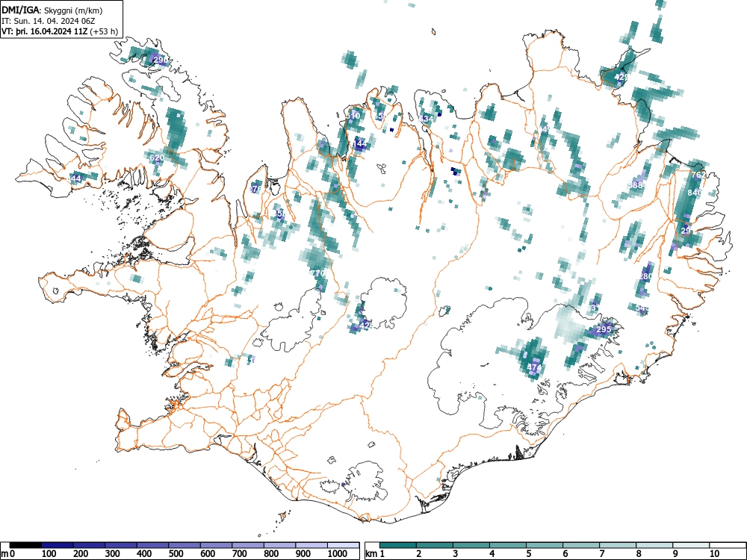Click the 620 visibility value on the map
The width and height of the screenshot is (747, 560).
pos(157,158)
